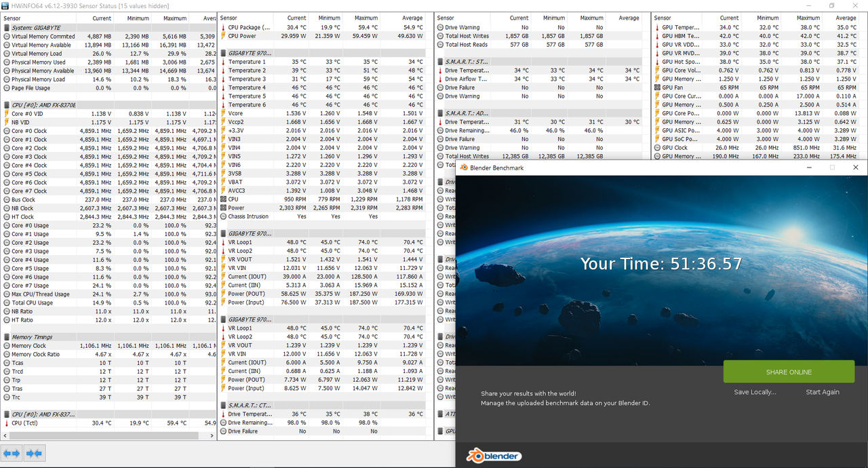This screenshot has width=868, height=468.
Task: Click the Physical Memory Load row
Action: coord(108,79)
